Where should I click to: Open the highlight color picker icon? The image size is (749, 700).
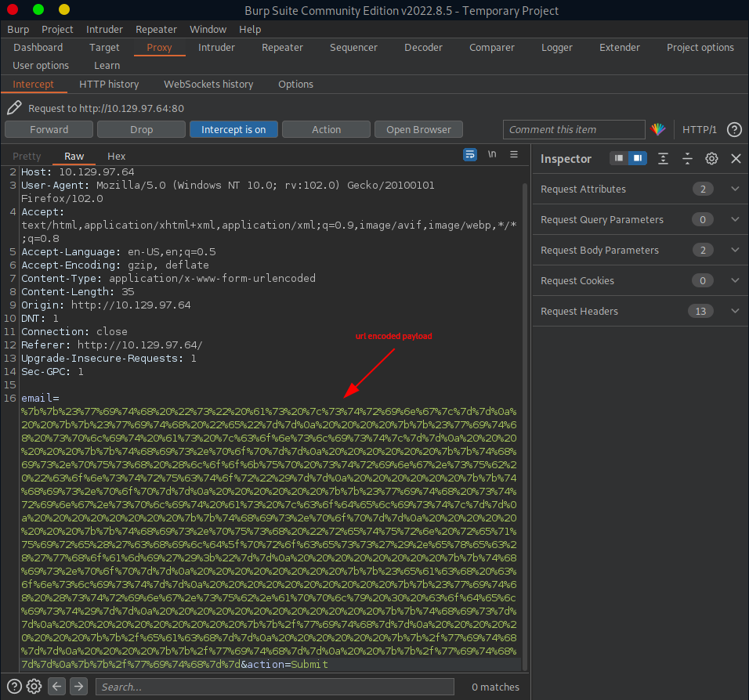coord(658,129)
